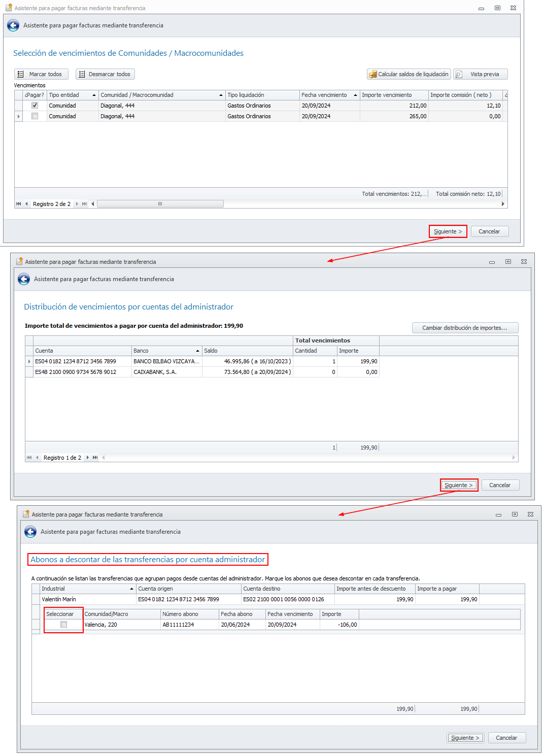Click the left scroll arrow of the Vencimientos grid

click(x=92, y=204)
